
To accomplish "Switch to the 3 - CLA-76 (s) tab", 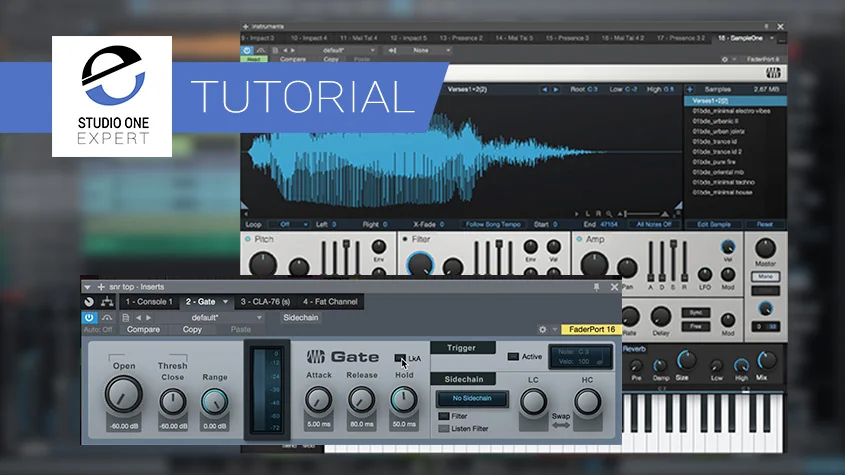I will 265,302.
